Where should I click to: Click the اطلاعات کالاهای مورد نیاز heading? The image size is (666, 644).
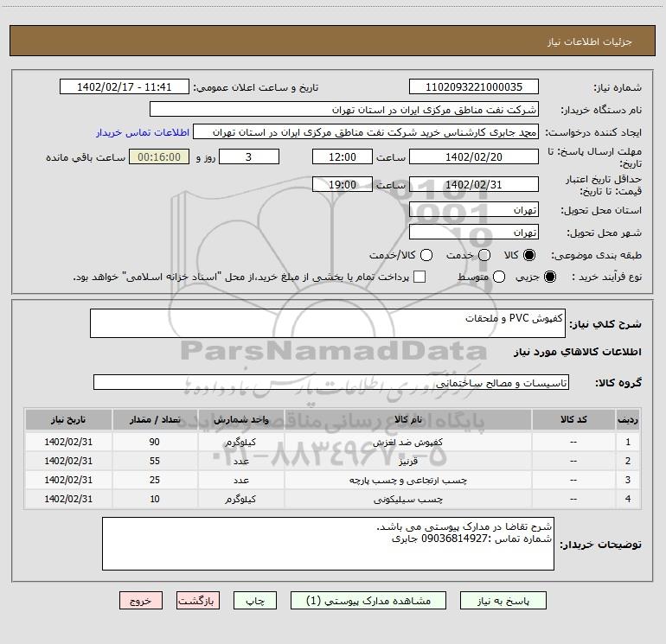(x=578, y=352)
